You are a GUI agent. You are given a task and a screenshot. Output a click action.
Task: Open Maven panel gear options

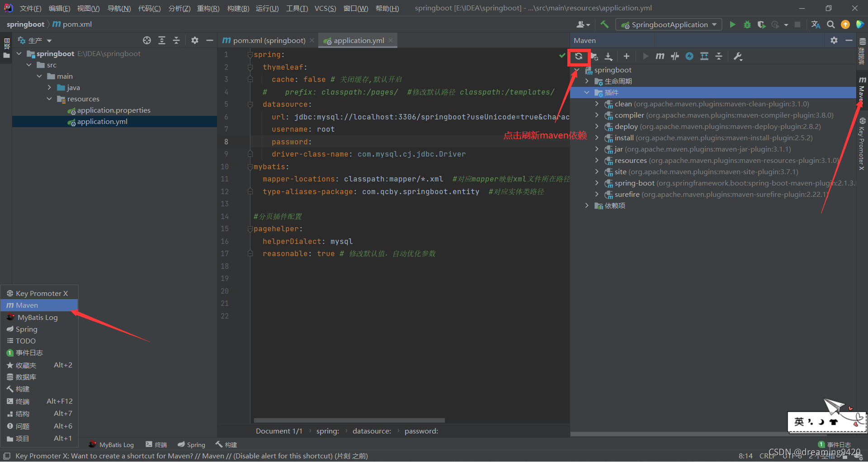click(x=834, y=40)
